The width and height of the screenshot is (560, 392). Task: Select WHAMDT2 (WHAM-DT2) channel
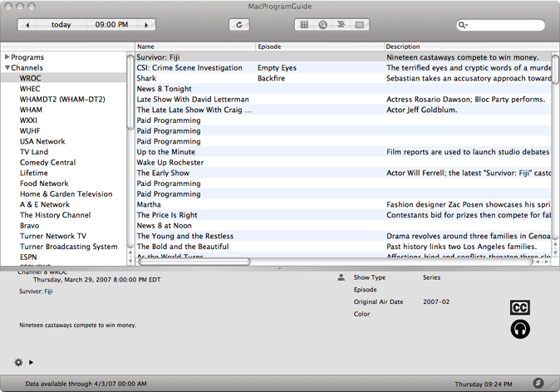(x=62, y=100)
